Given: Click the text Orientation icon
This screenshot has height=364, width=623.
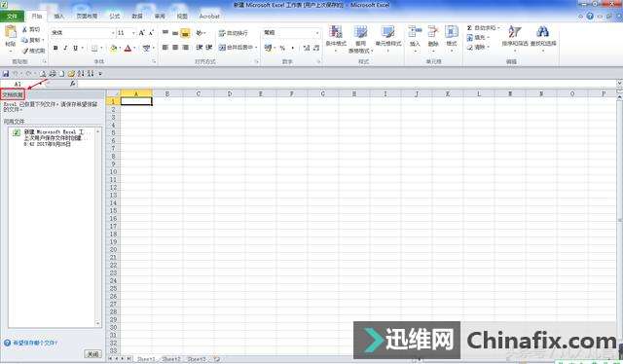Looking at the screenshot, I should pyautogui.click(x=200, y=32).
